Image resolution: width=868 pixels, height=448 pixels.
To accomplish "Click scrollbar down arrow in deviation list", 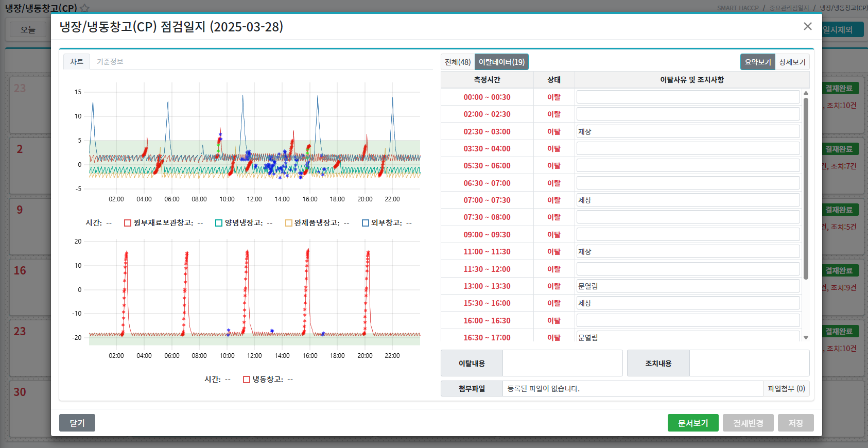I will pos(806,338).
